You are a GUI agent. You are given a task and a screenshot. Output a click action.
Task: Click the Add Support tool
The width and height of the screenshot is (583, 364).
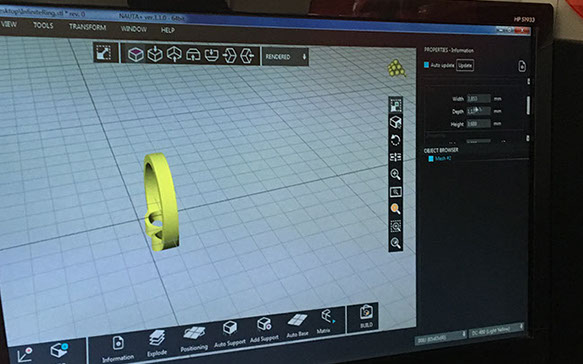pos(264,329)
